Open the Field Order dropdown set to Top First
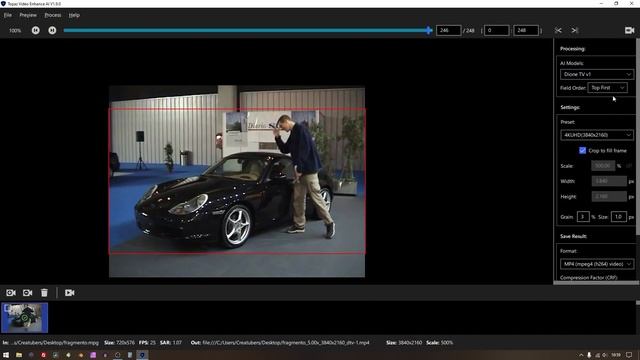The image size is (640, 360). click(x=607, y=88)
